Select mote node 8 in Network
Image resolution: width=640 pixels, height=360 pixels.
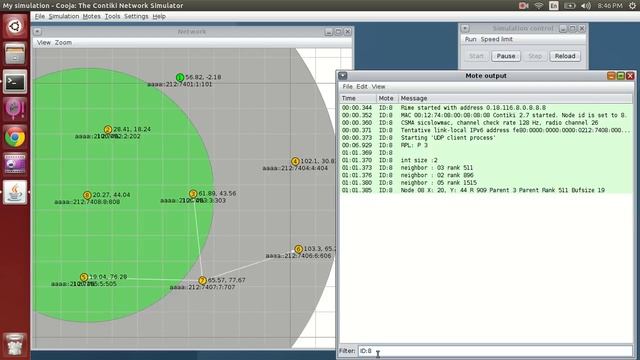tap(87, 196)
